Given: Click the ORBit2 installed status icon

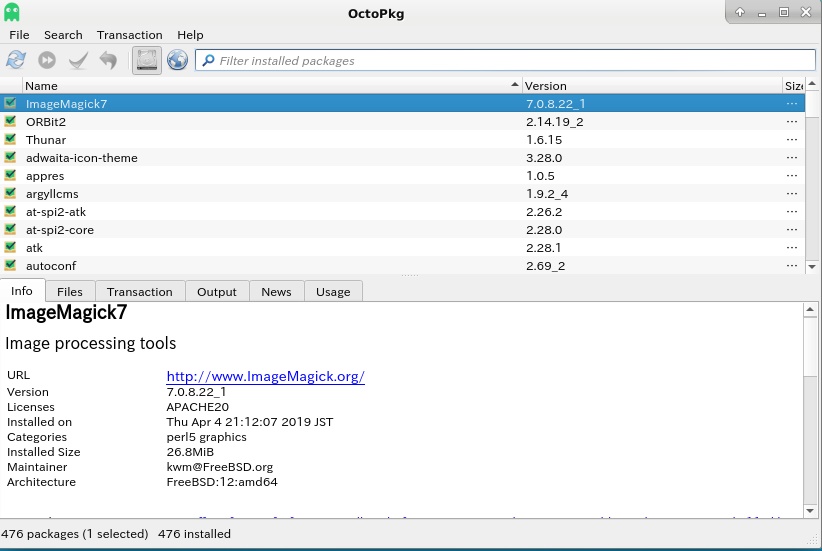Looking at the screenshot, I should (10, 121).
